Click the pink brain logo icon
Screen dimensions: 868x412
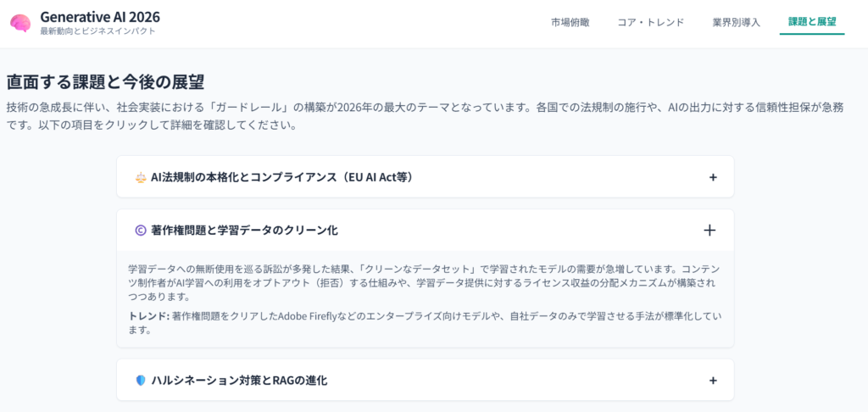coord(20,23)
